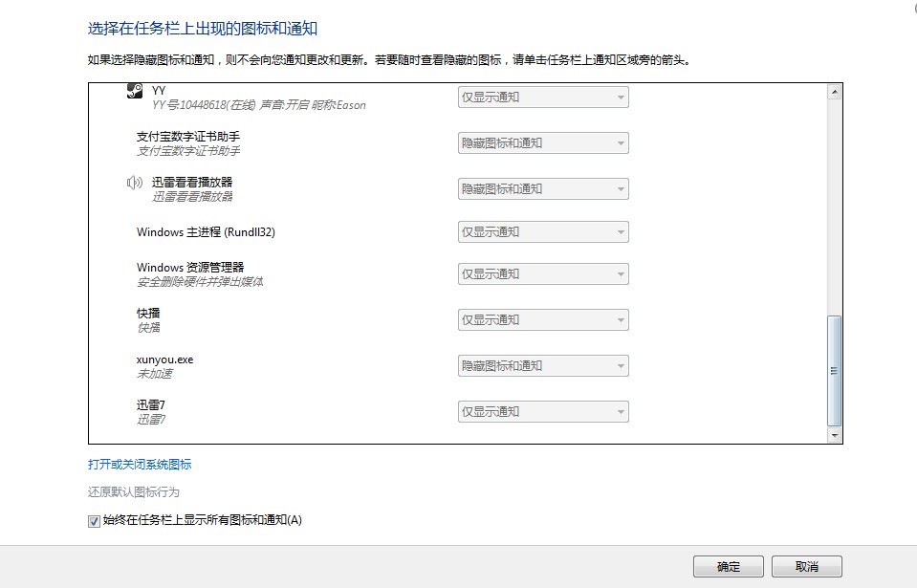Open Windows 主进程 (Rundll32) dropdown
Image resolution: width=917 pixels, height=588 pixels.
click(x=543, y=232)
